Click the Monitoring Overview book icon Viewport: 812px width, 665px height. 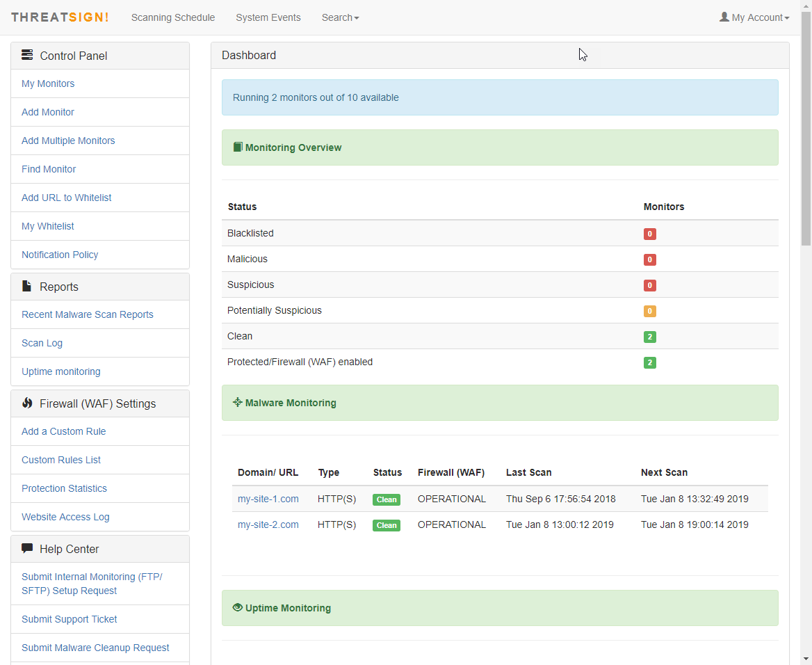tap(238, 147)
